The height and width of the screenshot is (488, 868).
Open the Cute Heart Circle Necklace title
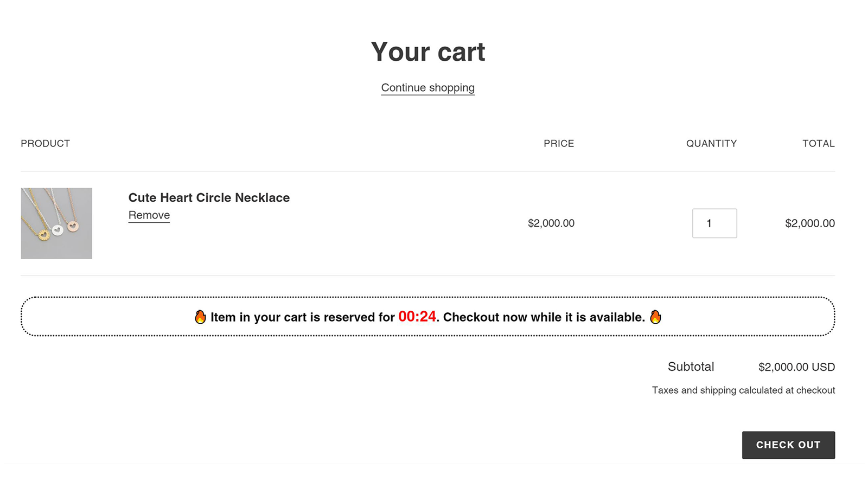click(209, 198)
